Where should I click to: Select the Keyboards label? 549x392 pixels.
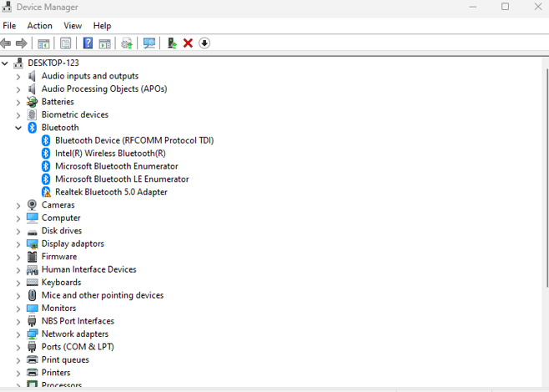tap(61, 283)
